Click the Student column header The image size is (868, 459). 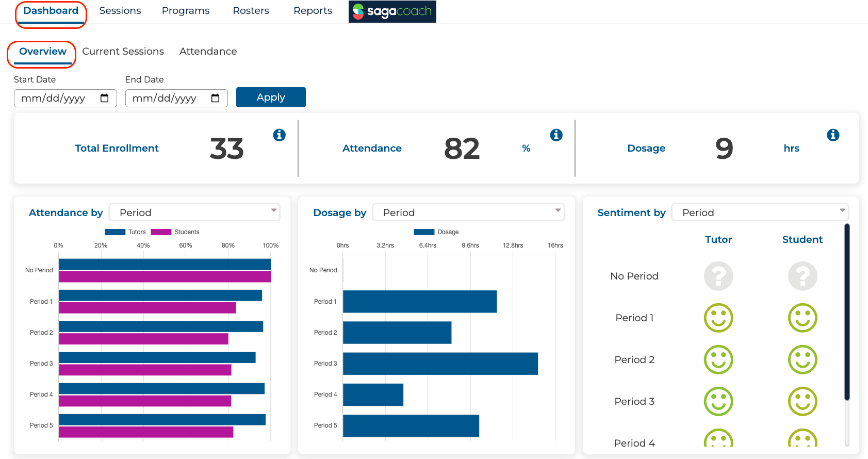(803, 239)
